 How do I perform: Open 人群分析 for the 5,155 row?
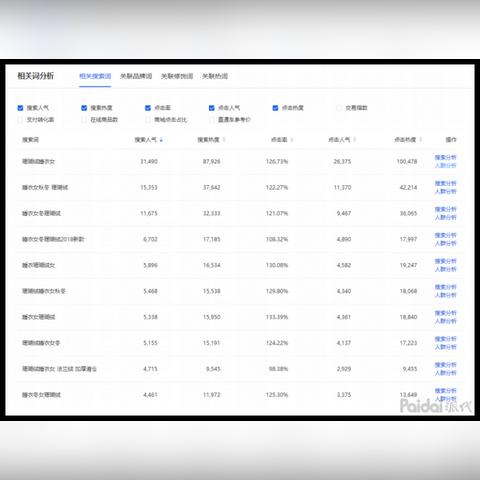pyautogui.click(x=445, y=347)
